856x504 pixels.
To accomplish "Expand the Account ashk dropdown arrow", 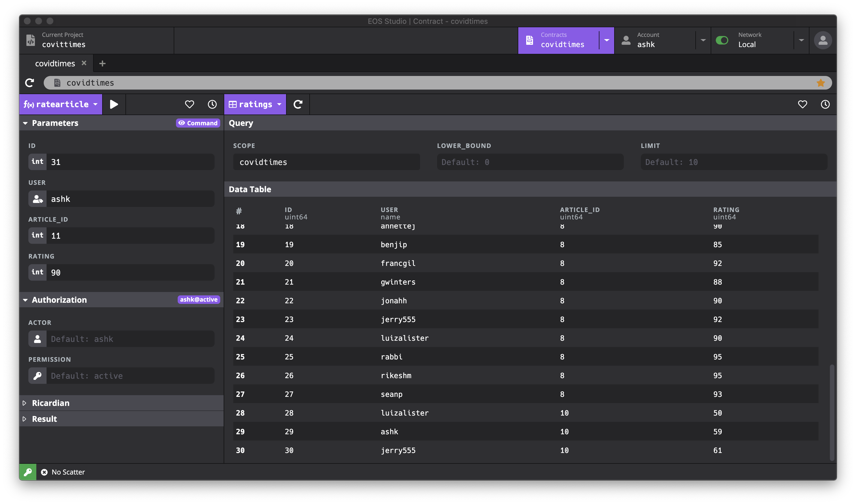I will pyautogui.click(x=703, y=41).
